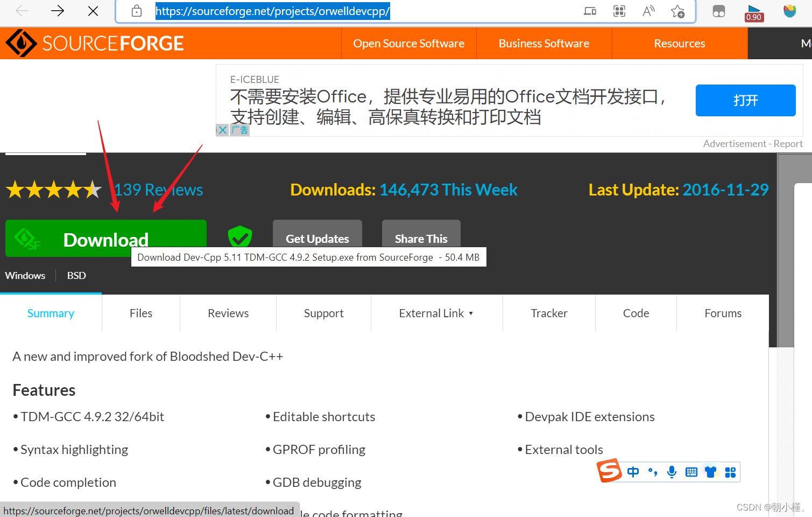Toggle full/half-width punctuation in Sogou bar
Viewport: 812px width, 517px height.
(x=652, y=472)
